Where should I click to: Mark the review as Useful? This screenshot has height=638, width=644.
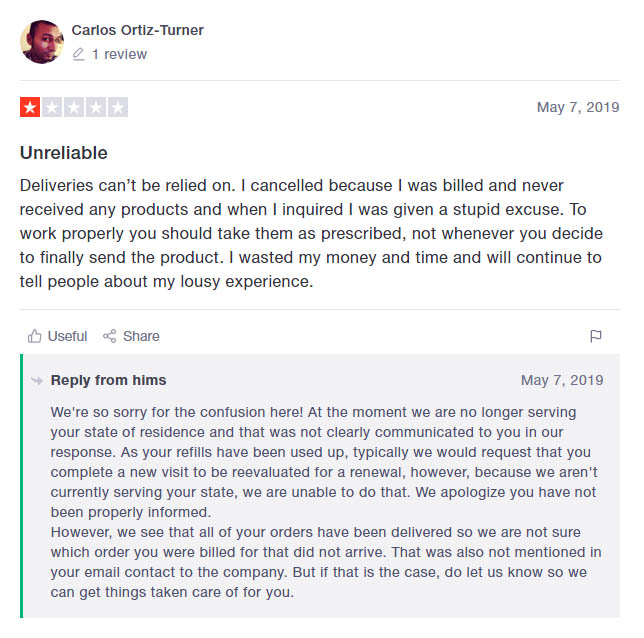[x=67, y=336]
